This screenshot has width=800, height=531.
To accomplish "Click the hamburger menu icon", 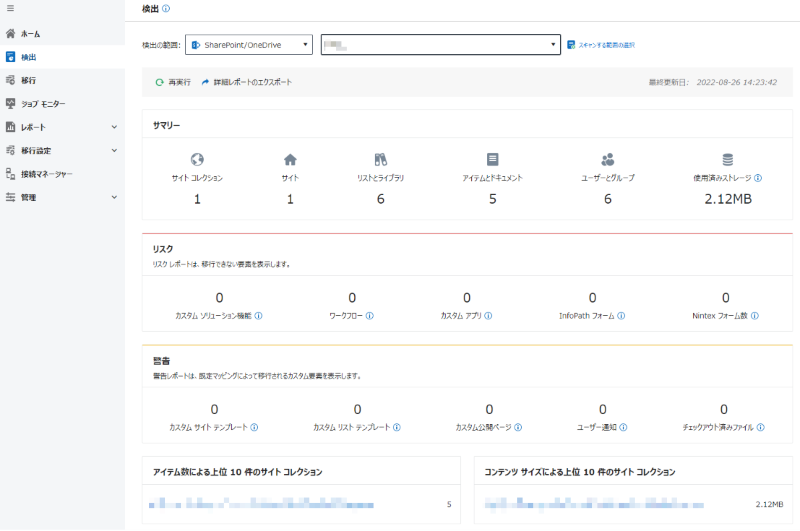I will (x=10, y=9).
